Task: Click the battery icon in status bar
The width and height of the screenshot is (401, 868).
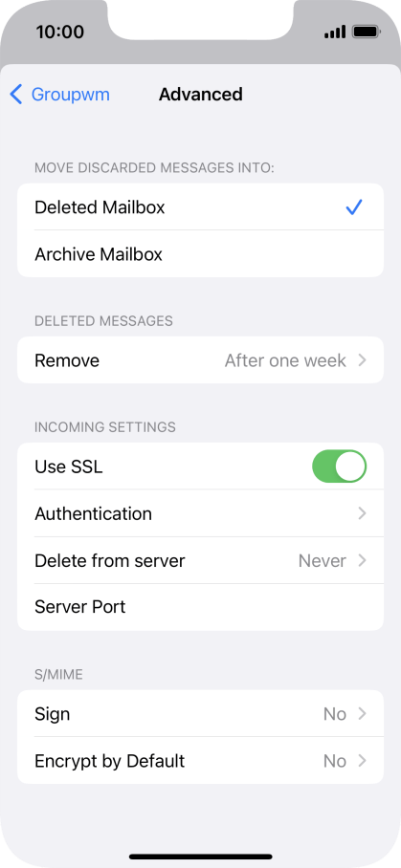Action: (366, 32)
